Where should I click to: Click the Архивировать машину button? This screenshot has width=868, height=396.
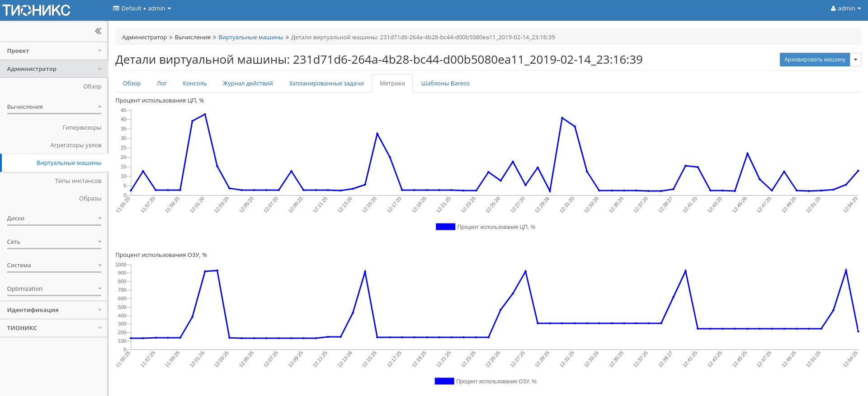[x=814, y=60]
